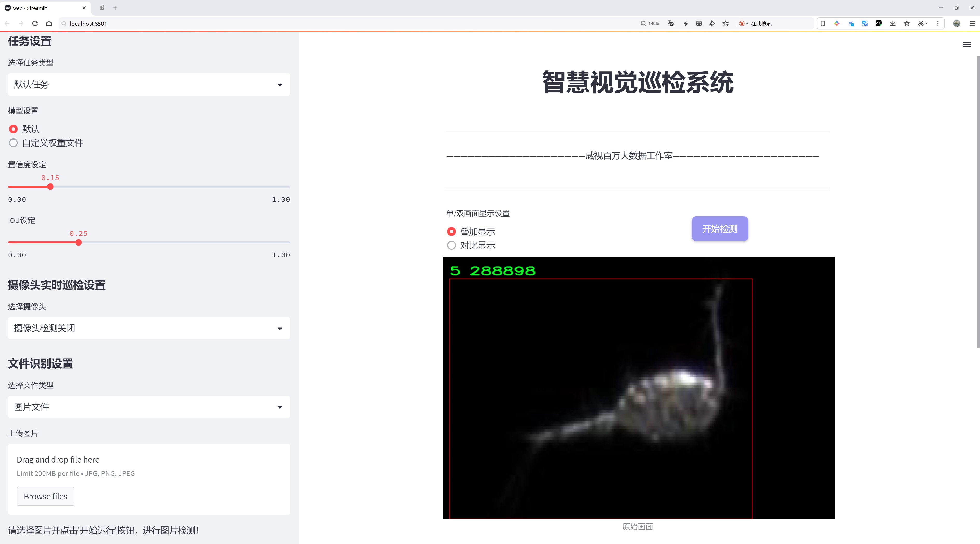The width and height of the screenshot is (980, 544).
Task: Expand the 默认任务 task type dropdown
Action: [x=149, y=84]
